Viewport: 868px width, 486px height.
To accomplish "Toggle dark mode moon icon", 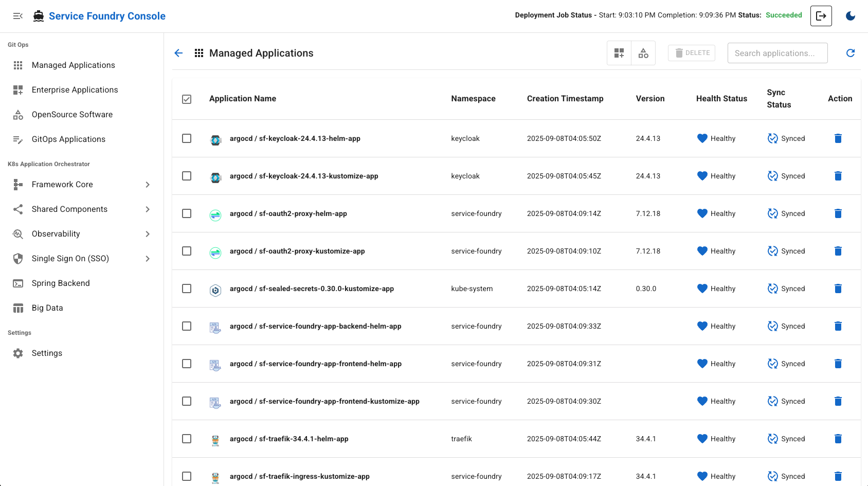I will [x=851, y=16].
